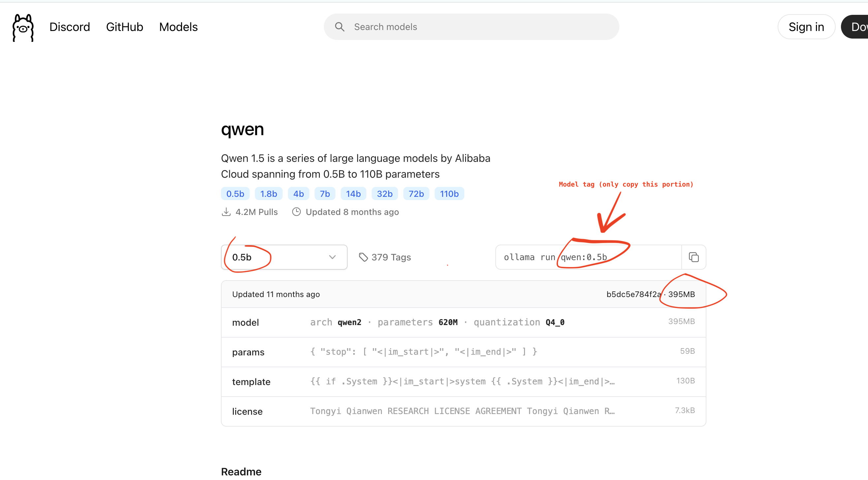This screenshot has width=868, height=480.
Task: Open the template file row
Action: [x=463, y=382]
